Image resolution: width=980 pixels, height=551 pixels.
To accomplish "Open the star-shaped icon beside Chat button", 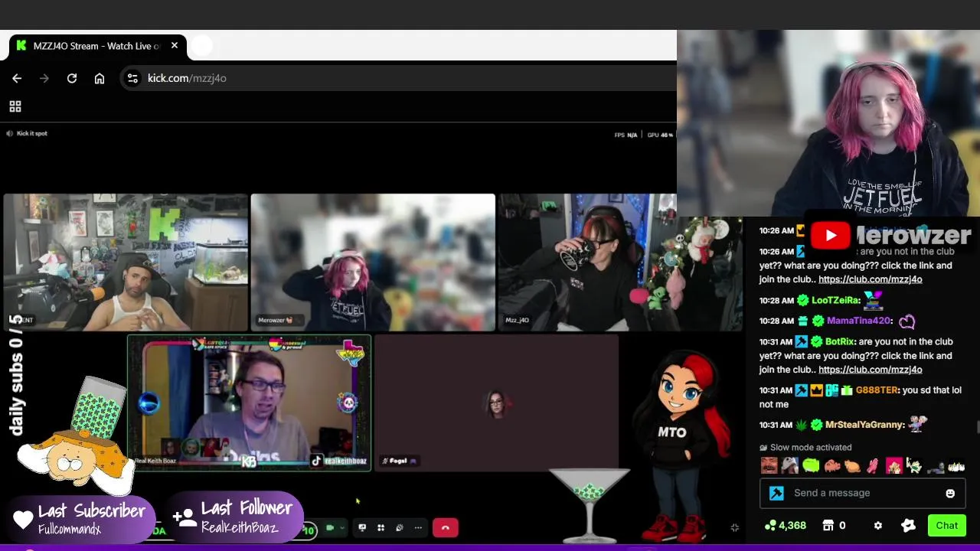I will (909, 526).
